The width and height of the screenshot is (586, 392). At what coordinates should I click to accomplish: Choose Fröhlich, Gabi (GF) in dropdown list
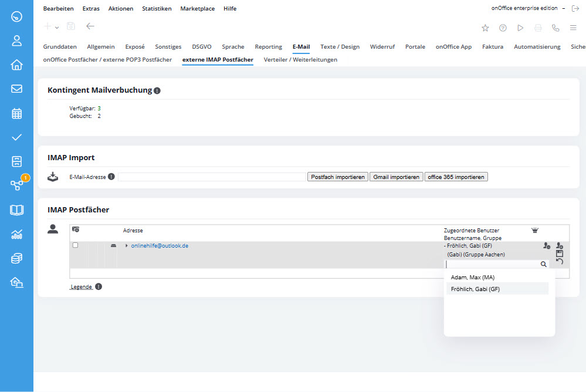point(475,289)
